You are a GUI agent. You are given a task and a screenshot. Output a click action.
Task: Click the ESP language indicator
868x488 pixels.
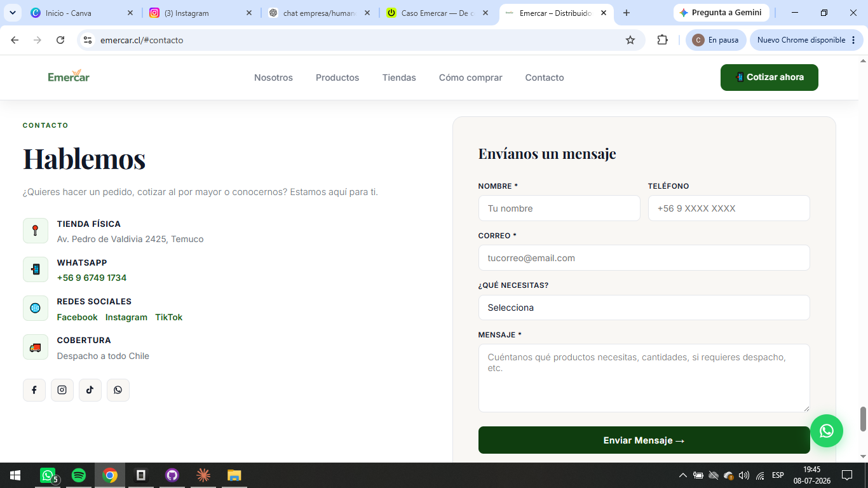click(x=778, y=475)
